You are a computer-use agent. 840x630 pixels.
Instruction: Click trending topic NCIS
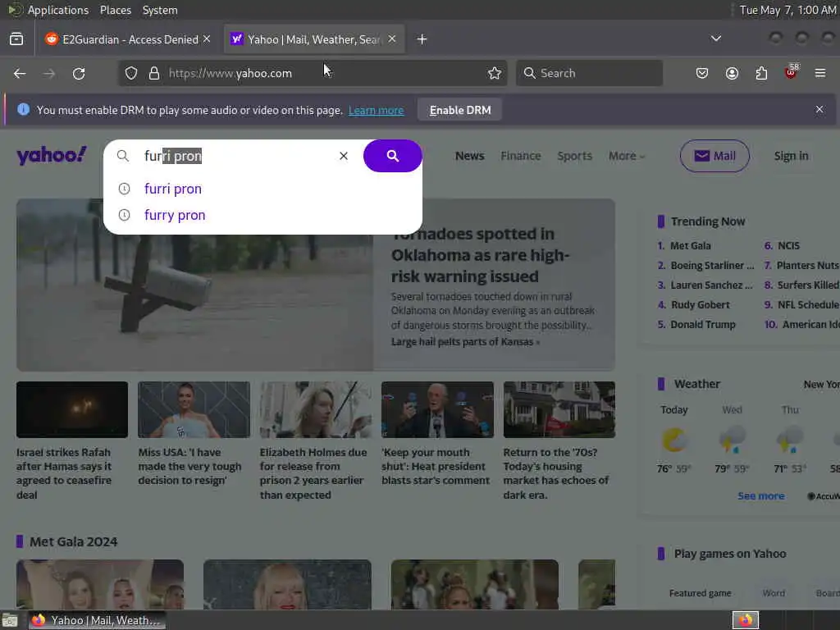pyautogui.click(x=788, y=246)
